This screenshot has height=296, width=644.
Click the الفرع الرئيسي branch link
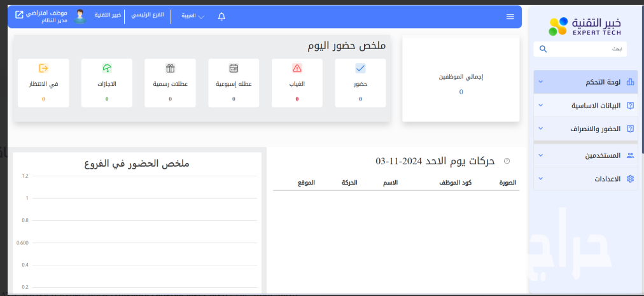(148, 15)
